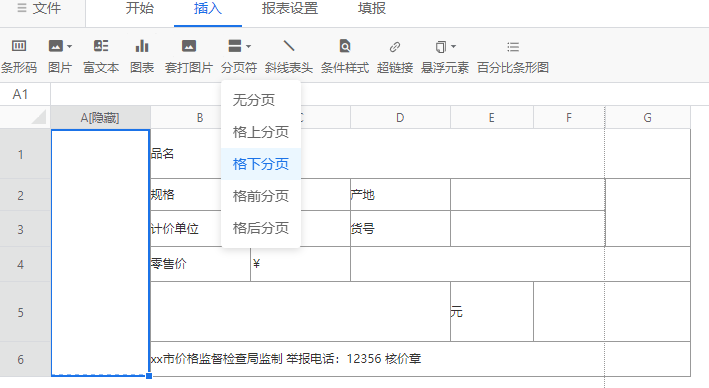Viewport: 709px width, 388px height.
Task: Insert 富文本 rich text
Action: [101, 57]
